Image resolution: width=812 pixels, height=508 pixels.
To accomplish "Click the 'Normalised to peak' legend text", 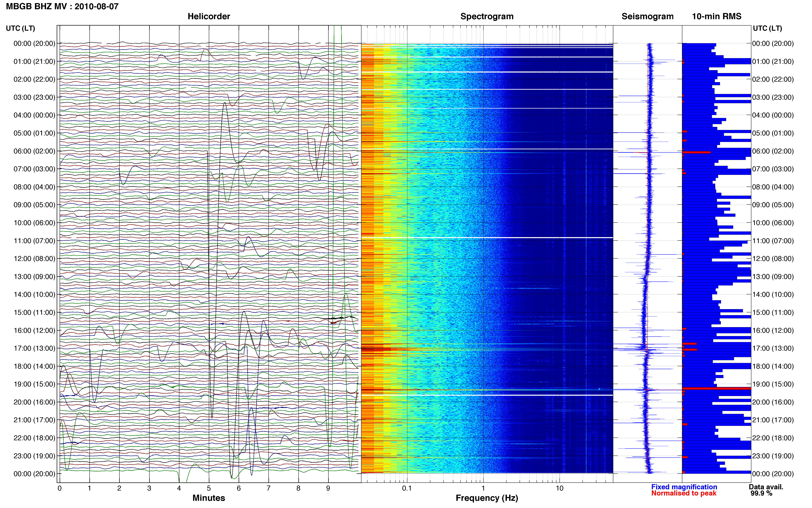I will 684,493.
